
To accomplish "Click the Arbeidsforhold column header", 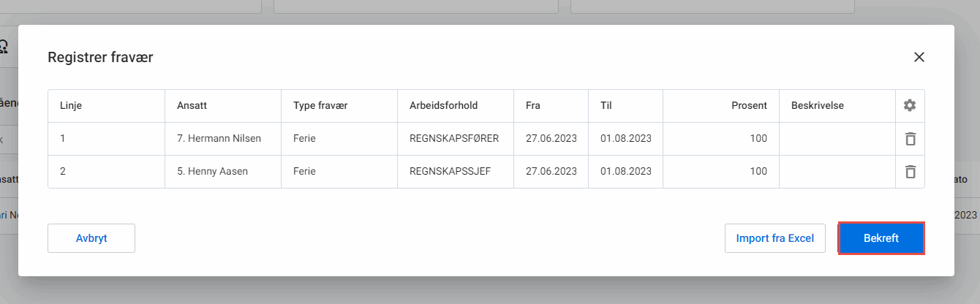I will click(x=443, y=105).
